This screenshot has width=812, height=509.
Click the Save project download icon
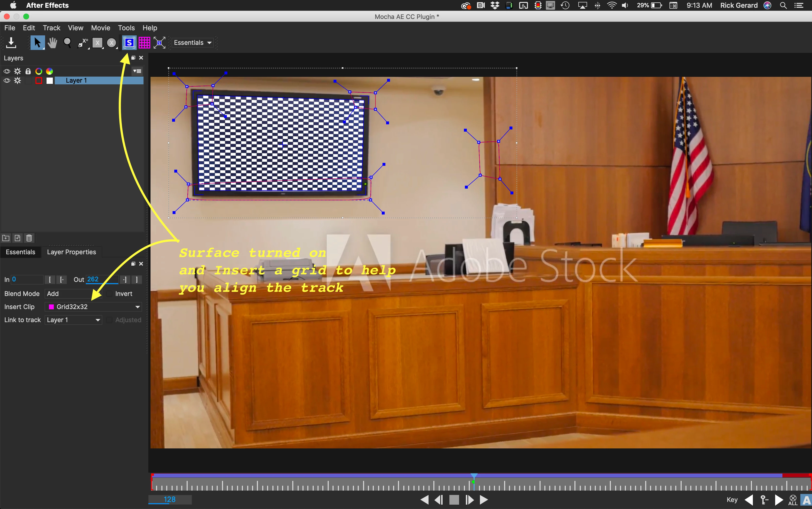click(x=11, y=43)
